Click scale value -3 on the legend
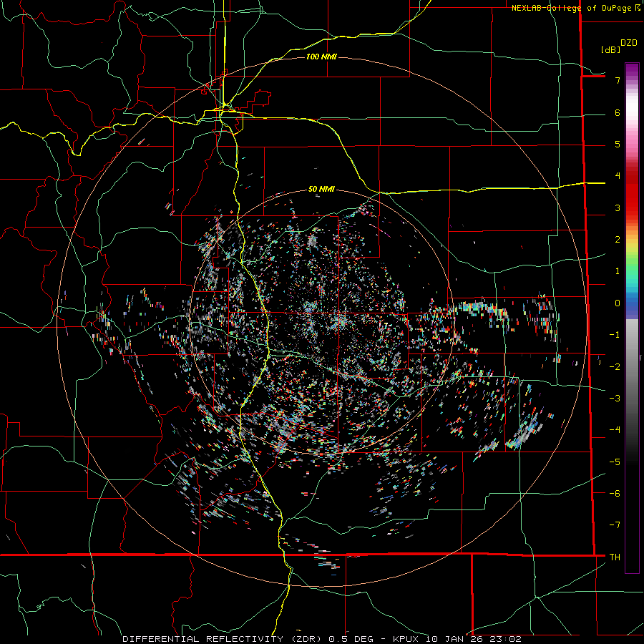644x644 pixels. (615, 398)
